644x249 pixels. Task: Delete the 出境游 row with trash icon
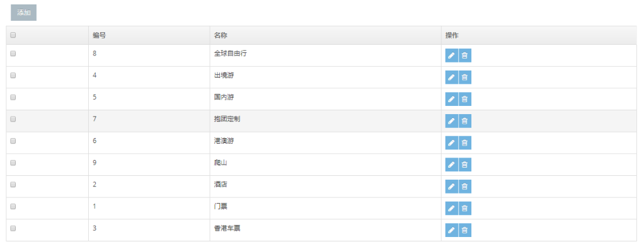point(465,78)
